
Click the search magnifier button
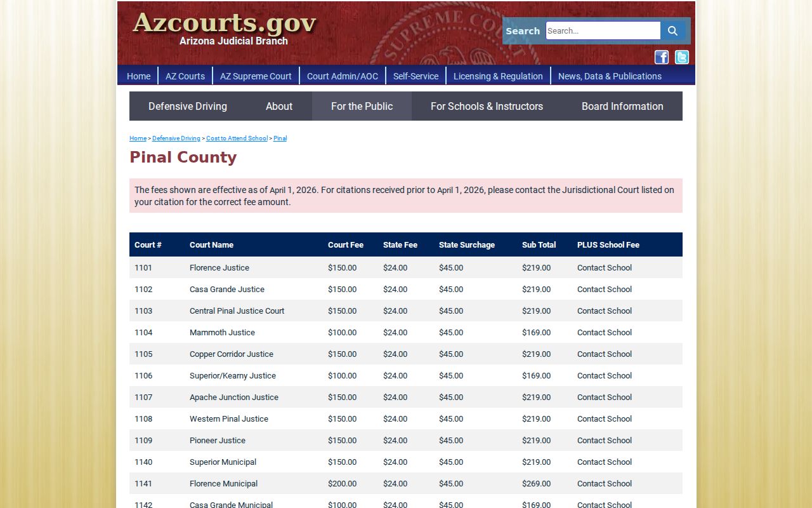672,30
